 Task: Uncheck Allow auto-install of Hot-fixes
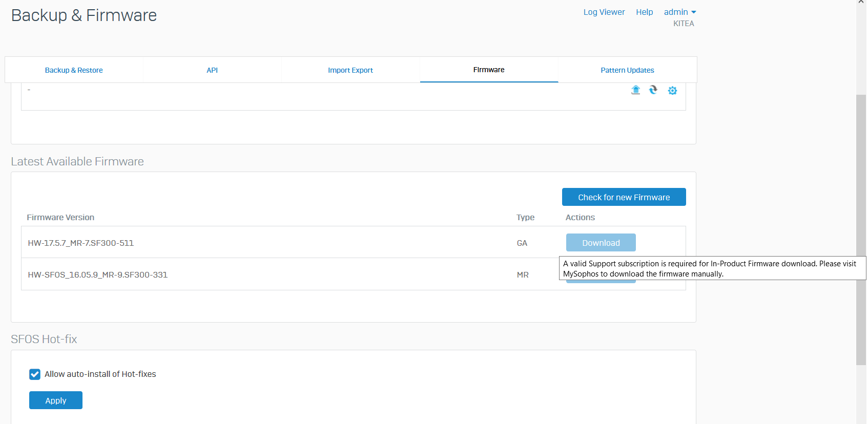click(35, 374)
